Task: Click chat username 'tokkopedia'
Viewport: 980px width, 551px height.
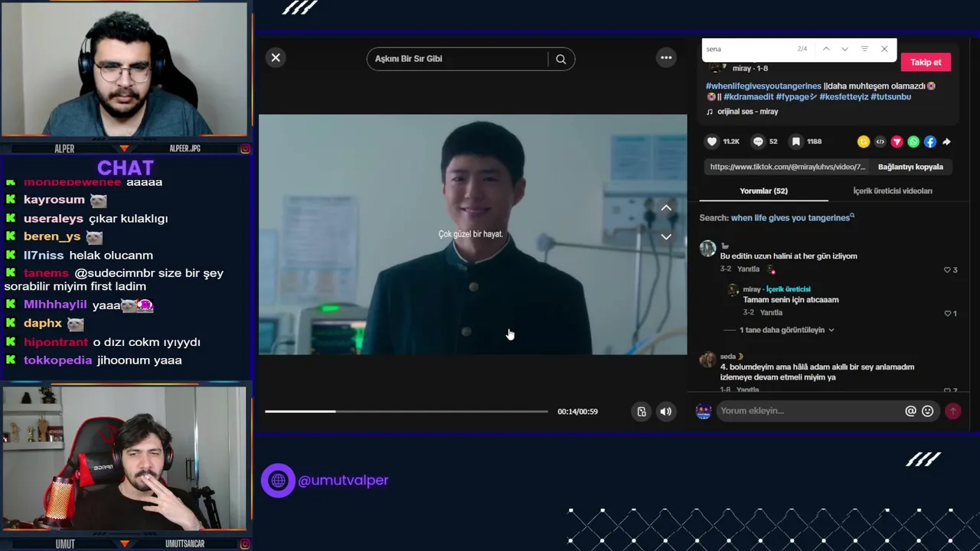Action: coord(57,360)
